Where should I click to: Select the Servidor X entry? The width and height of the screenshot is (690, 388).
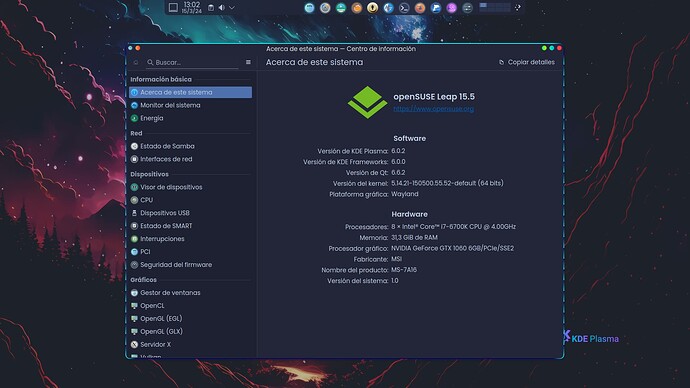pos(191,344)
